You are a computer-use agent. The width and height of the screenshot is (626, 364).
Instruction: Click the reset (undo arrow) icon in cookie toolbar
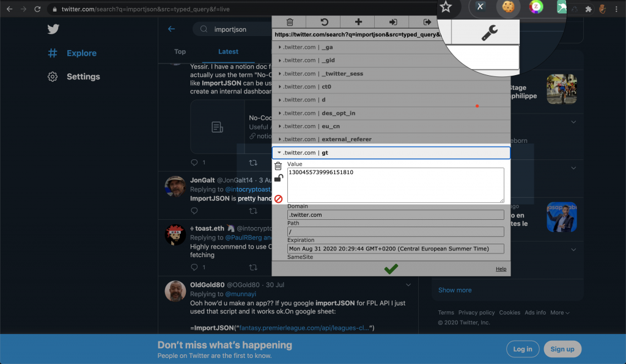(324, 22)
